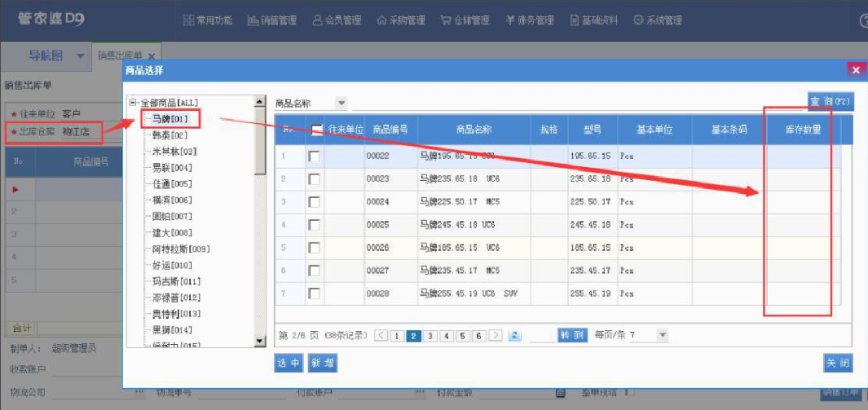Click the 商品编号 column header
The width and height of the screenshot is (868, 410).
click(391, 130)
